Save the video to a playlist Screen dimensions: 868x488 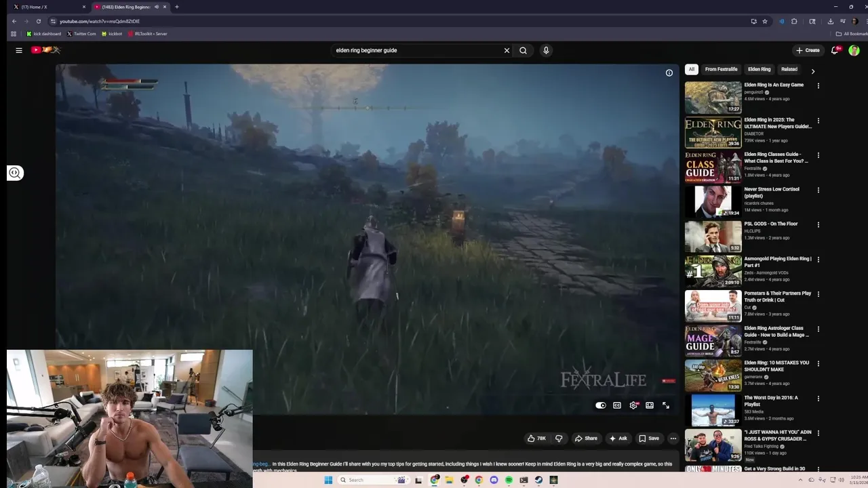649,439
